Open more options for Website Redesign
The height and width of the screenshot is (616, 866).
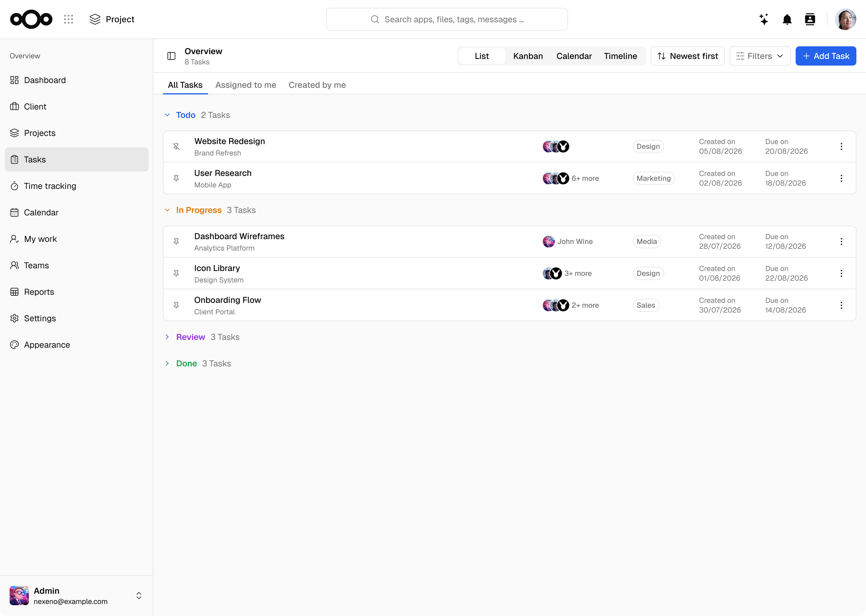click(841, 146)
